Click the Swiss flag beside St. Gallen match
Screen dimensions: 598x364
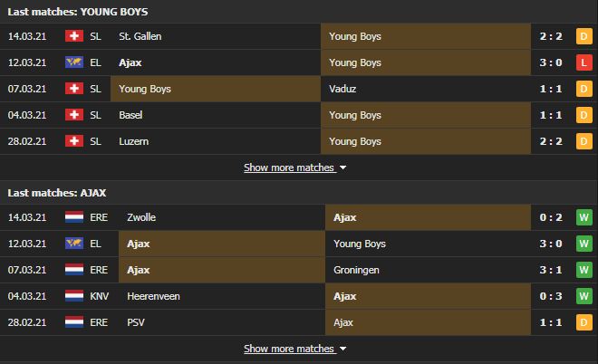(x=74, y=36)
